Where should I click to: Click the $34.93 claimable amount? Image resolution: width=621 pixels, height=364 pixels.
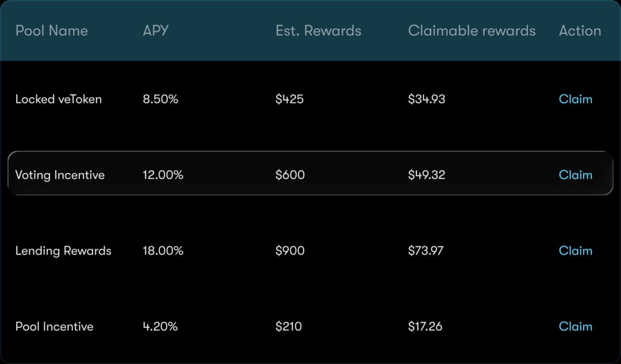point(427,99)
